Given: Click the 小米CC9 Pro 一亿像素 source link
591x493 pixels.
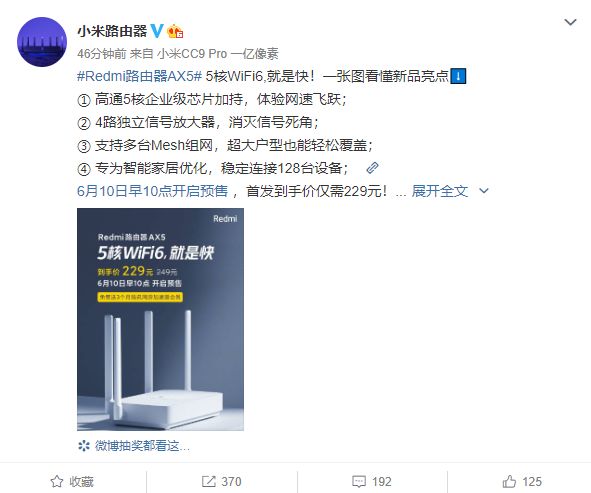Looking at the screenshot, I should [x=218, y=54].
